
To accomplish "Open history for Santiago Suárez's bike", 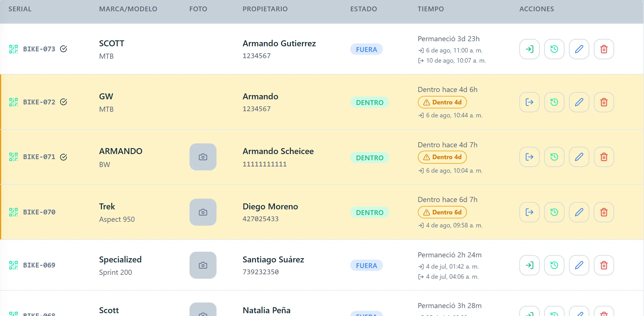I will 554,265.
